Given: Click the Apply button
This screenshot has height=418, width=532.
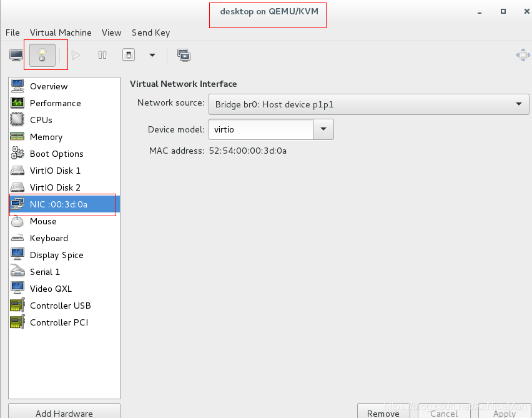Looking at the screenshot, I should (505, 412).
